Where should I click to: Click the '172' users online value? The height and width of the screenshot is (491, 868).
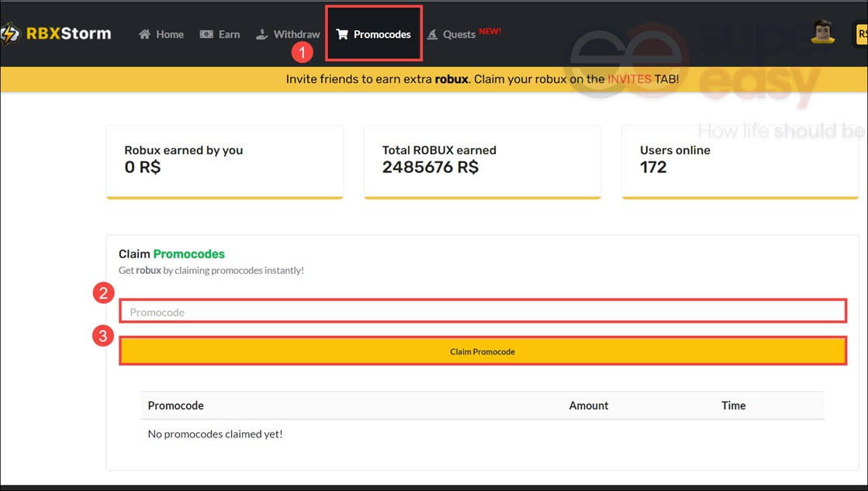[653, 168]
